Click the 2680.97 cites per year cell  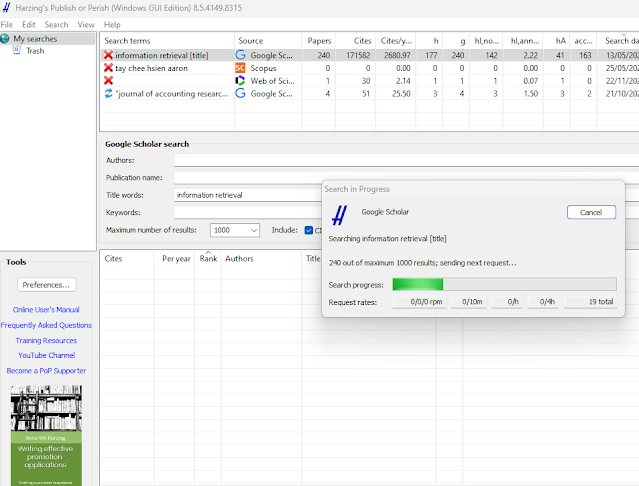(397, 55)
